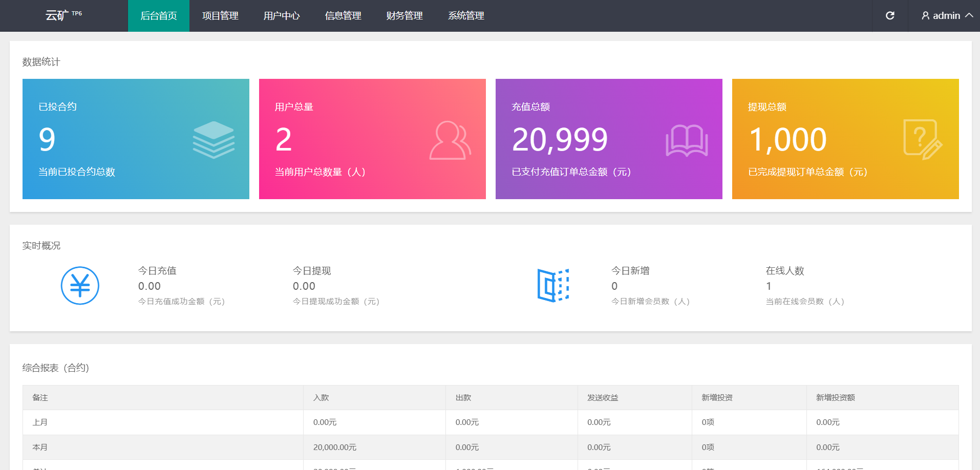Click the edit document icon on 提现总额 card
The image size is (980, 470).
point(923,140)
